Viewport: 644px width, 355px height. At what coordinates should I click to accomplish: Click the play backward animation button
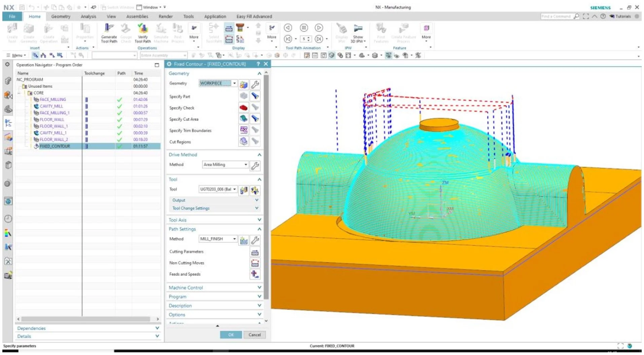click(x=288, y=28)
